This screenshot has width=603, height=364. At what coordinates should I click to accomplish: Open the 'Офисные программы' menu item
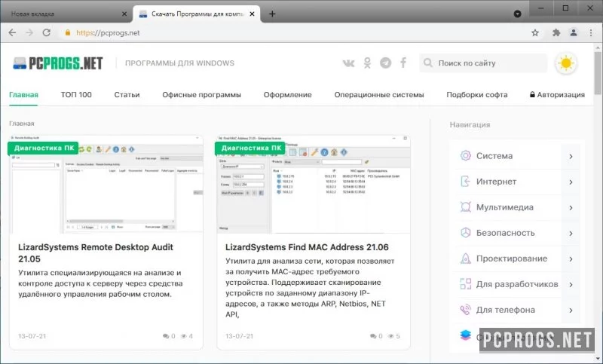coord(201,94)
